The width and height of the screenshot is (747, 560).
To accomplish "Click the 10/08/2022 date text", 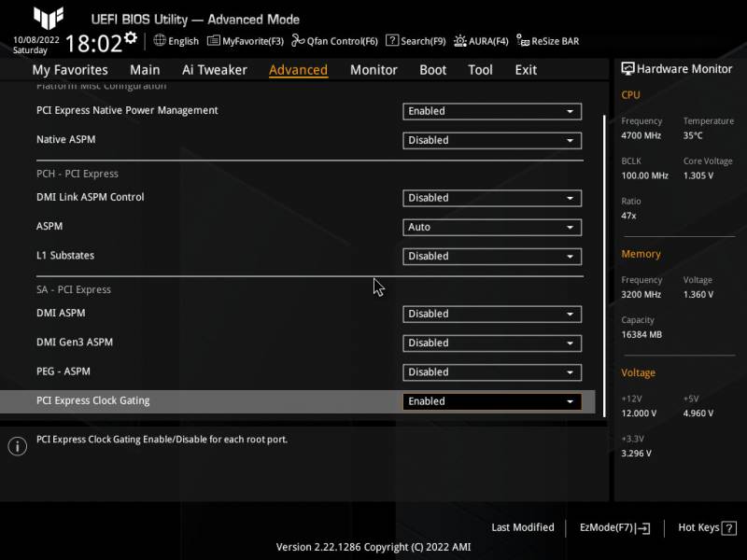I will (x=36, y=39).
